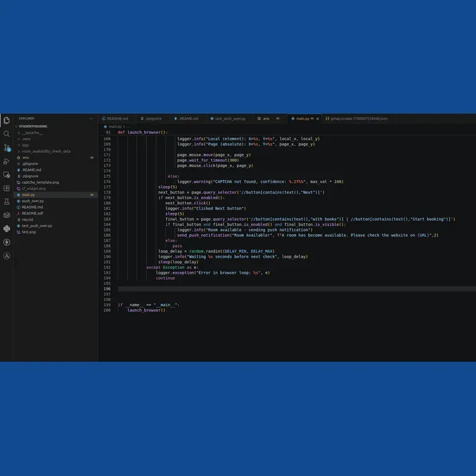
Task: Click 'except Exception as e:' on line 192
Action: (172, 267)
